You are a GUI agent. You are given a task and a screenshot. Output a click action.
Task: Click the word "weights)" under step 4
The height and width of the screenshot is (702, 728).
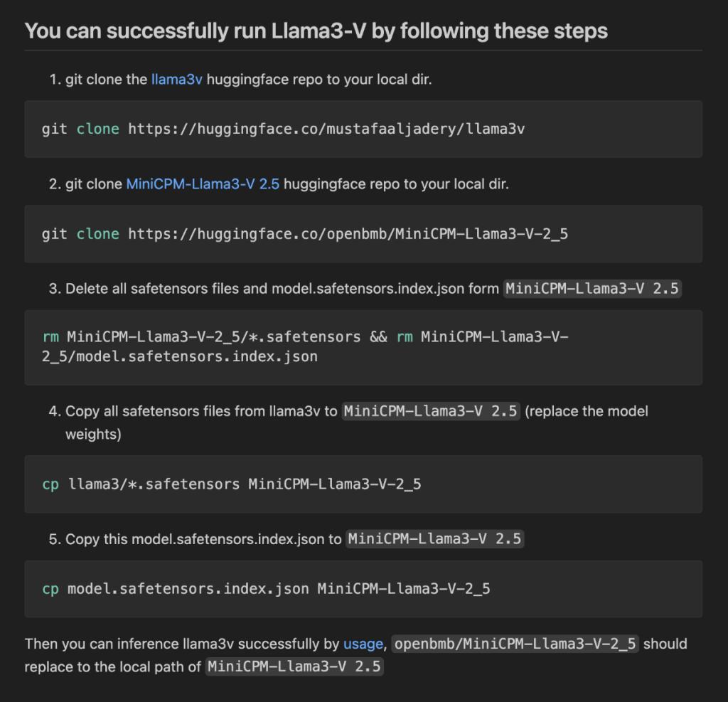click(93, 434)
